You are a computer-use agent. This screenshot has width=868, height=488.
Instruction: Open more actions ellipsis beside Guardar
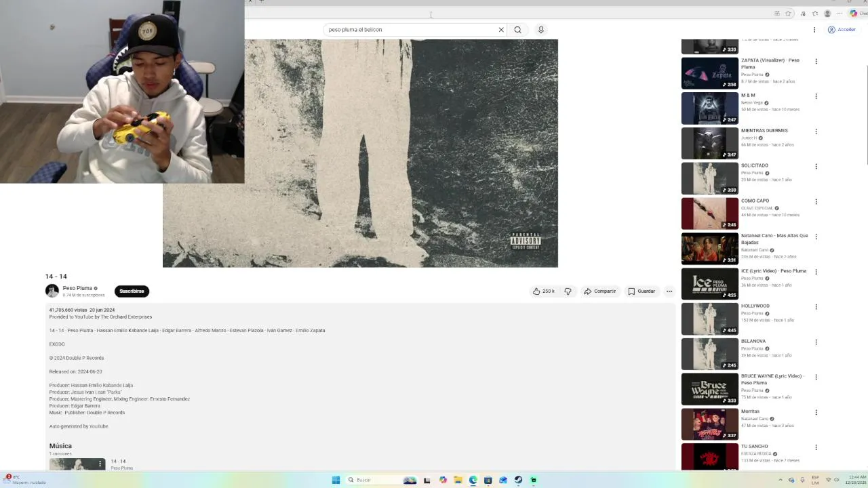click(669, 291)
